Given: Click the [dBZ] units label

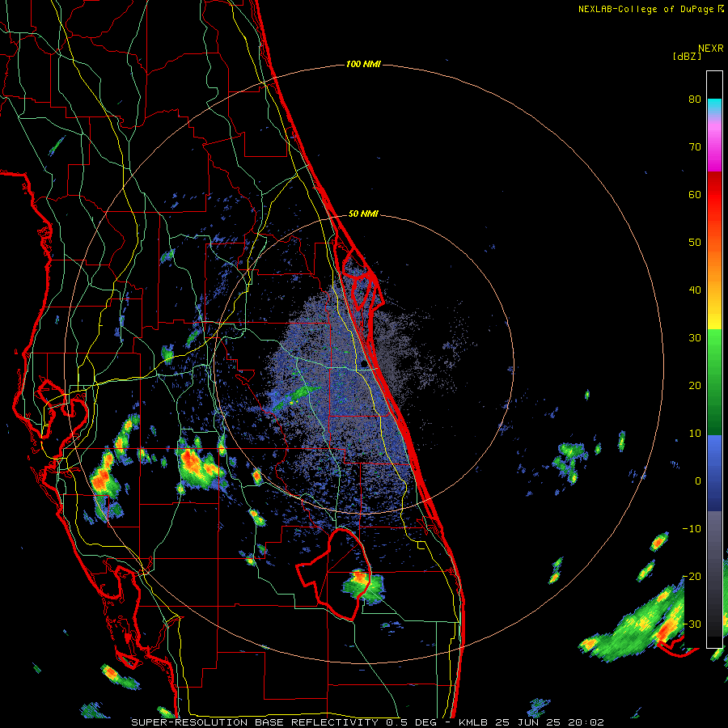Looking at the screenshot, I should coord(687,57).
